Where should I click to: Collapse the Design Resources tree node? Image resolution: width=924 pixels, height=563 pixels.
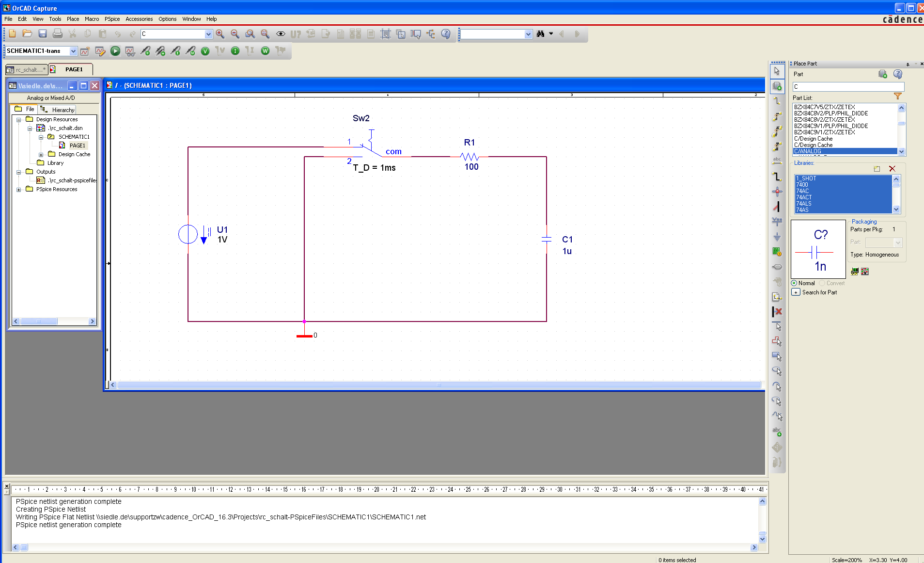tap(19, 120)
